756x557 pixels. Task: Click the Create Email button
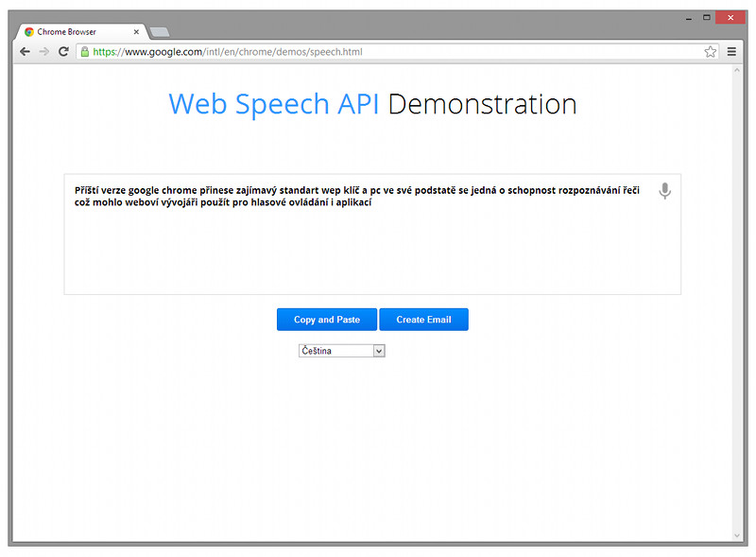[x=423, y=320]
